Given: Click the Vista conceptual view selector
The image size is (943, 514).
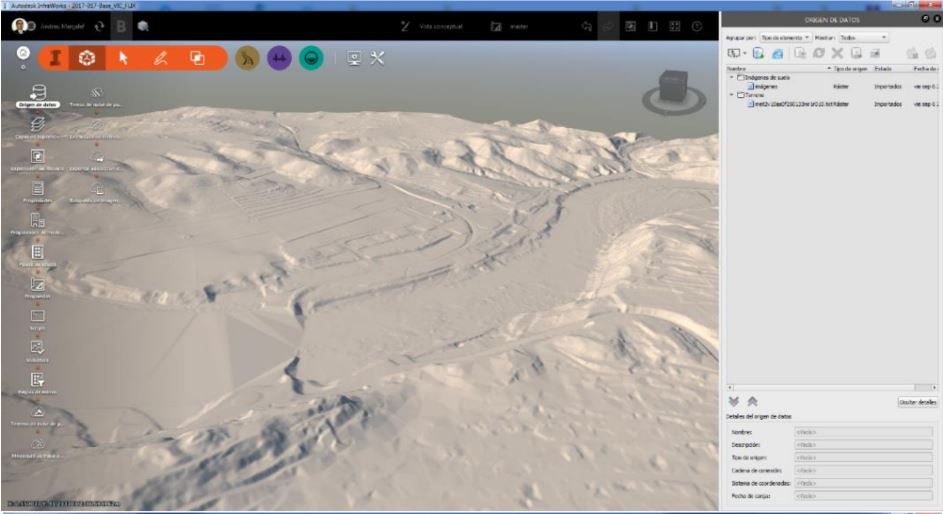Looking at the screenshot, I should pos(437,26).
